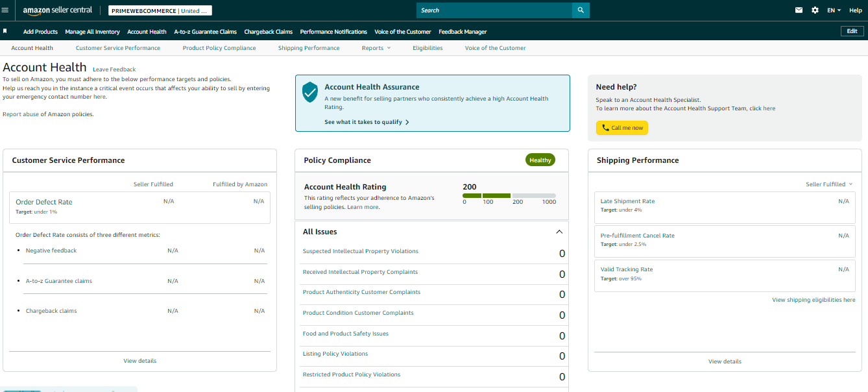
Task: Click the Amazon Seller Central logo
Action: point(57,10)
